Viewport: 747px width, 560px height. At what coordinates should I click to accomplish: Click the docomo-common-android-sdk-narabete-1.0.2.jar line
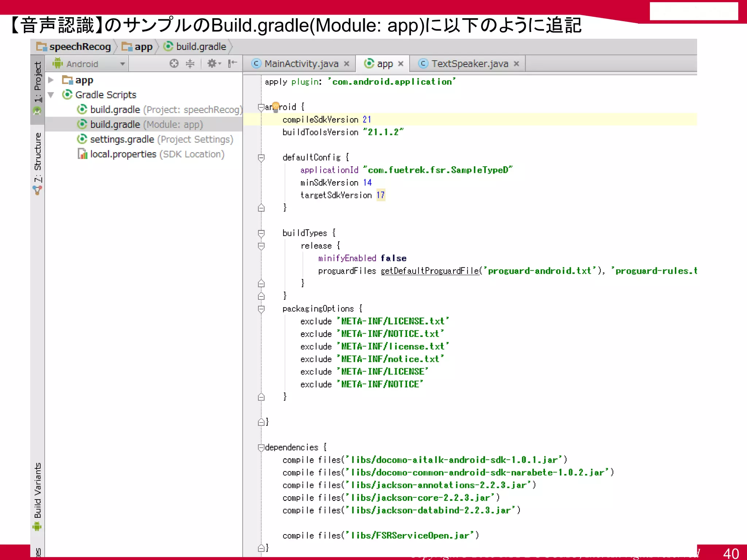coord(448,472)
